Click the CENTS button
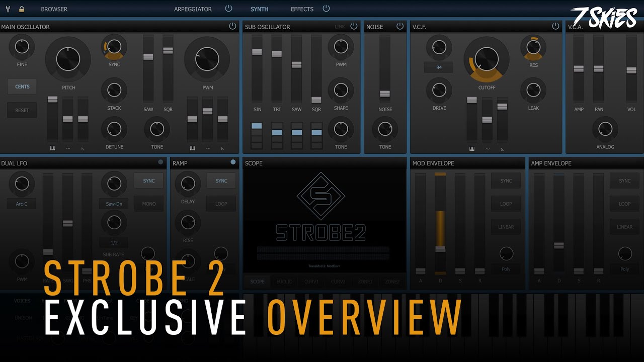Viewport: 644px width, 362px height. (22, 86)
